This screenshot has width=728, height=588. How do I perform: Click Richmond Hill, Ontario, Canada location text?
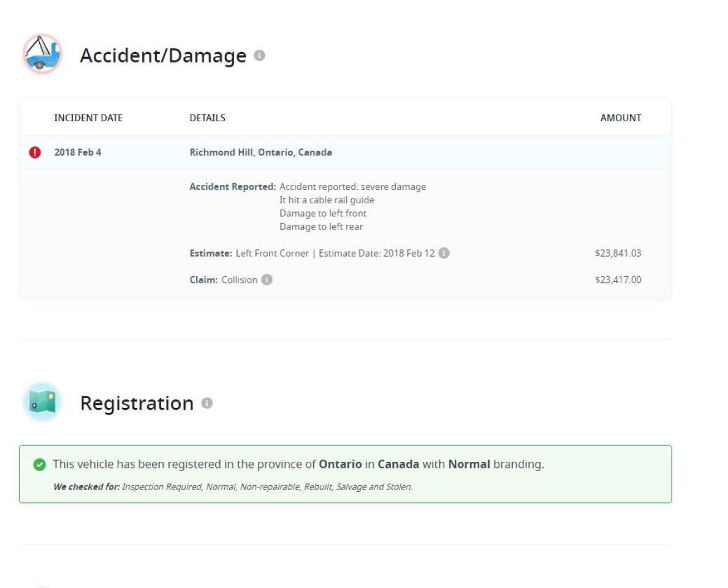coord(261,153)
